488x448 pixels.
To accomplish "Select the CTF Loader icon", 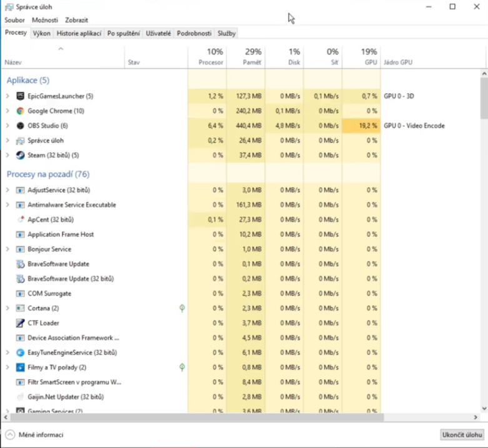I will point(21,323).
